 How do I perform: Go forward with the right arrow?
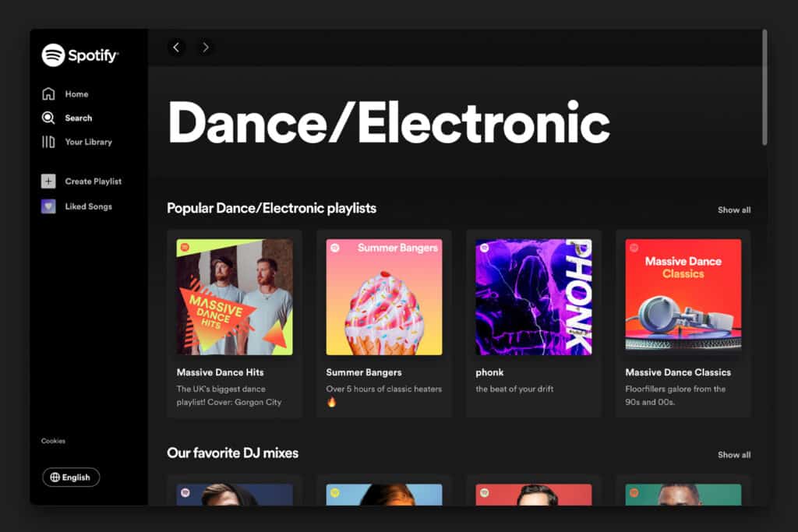coord(206,48)
